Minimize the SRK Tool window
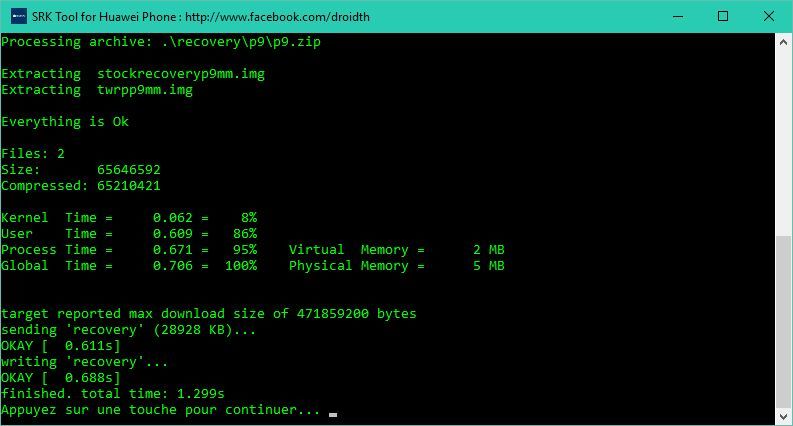 click(x=678, y=16)
